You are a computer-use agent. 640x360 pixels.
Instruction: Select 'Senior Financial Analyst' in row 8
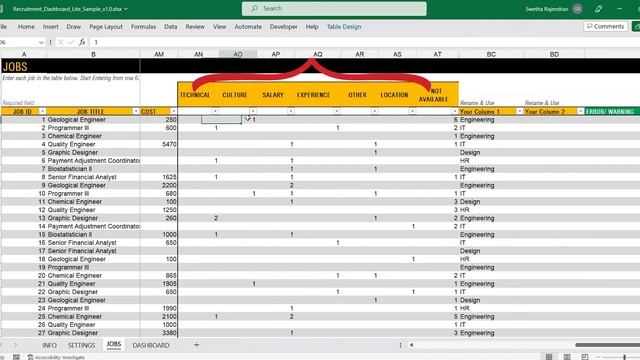(x=93, y=177)
